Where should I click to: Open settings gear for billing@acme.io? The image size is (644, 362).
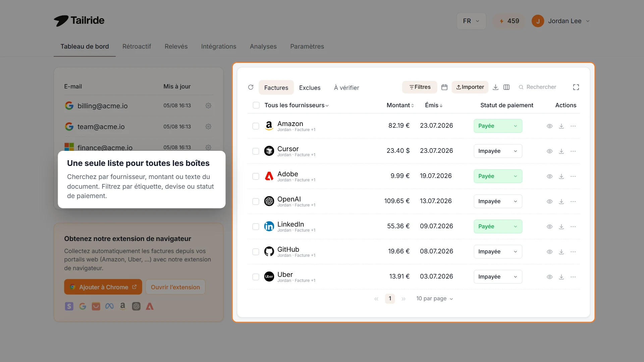pyautogui.click(x=208, y=106)
